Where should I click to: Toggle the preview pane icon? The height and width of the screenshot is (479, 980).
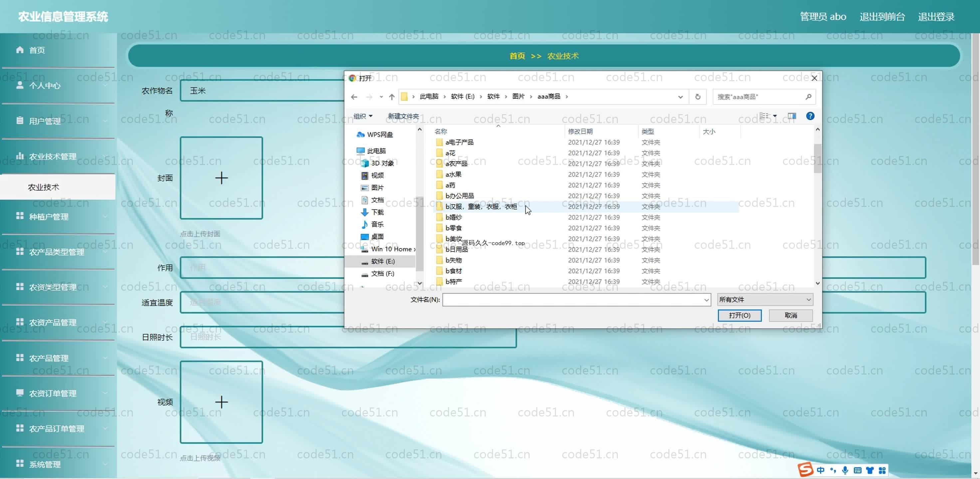click(792, 116)
